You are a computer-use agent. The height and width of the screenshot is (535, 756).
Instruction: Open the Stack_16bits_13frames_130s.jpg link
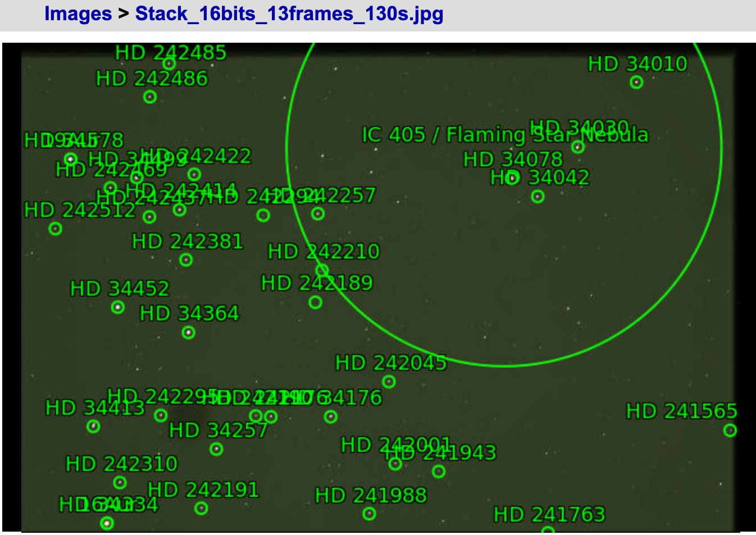coord(289,13)
